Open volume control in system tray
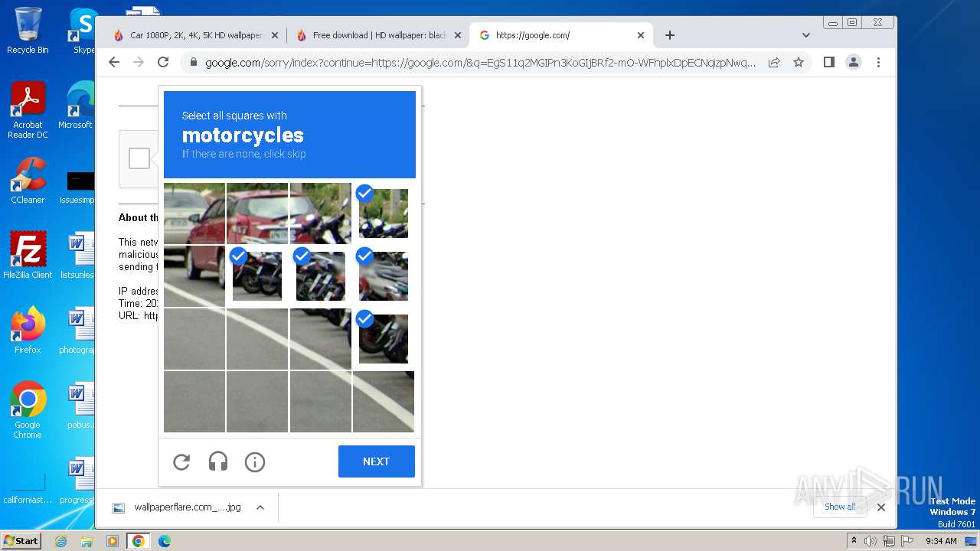The width and height of the screenshot is (980, 551). point(871,541)
